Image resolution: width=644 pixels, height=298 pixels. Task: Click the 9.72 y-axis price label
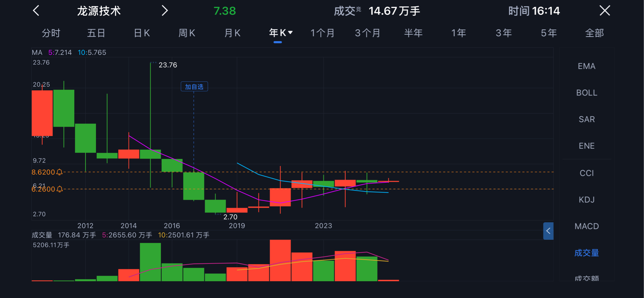click(39, 160)
